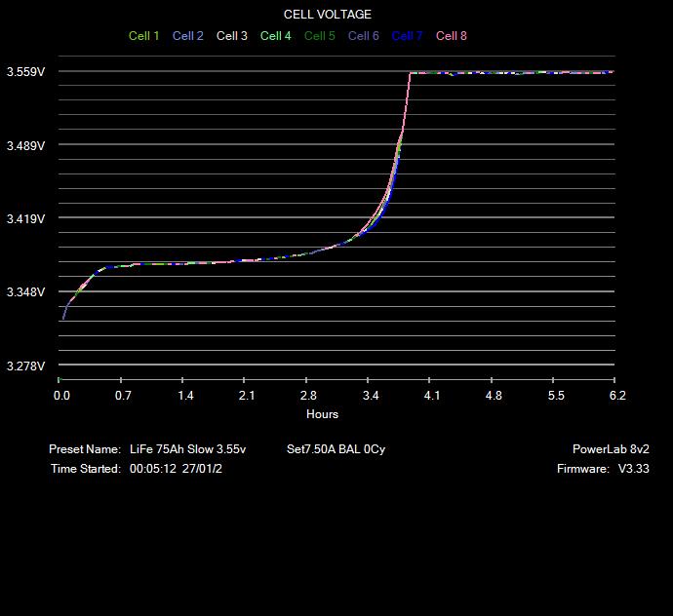
Task: Click the 3.559V y-axis label
Action: [26, 72]
